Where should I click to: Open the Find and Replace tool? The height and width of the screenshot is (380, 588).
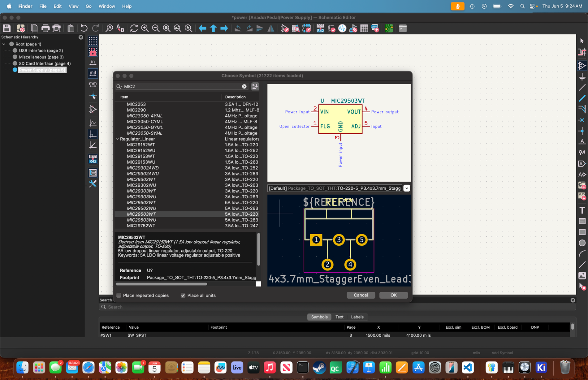pyautogui.click(x=120, y=28)
